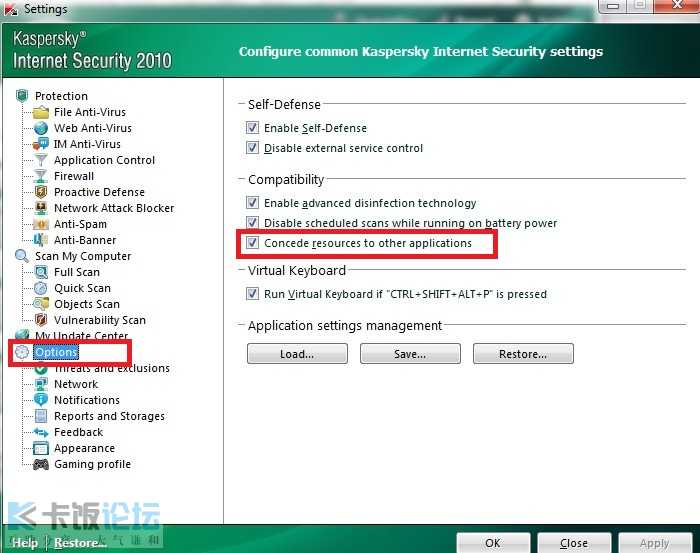Click the Network computer icon
Screen dimensions: 700x553
41,384
